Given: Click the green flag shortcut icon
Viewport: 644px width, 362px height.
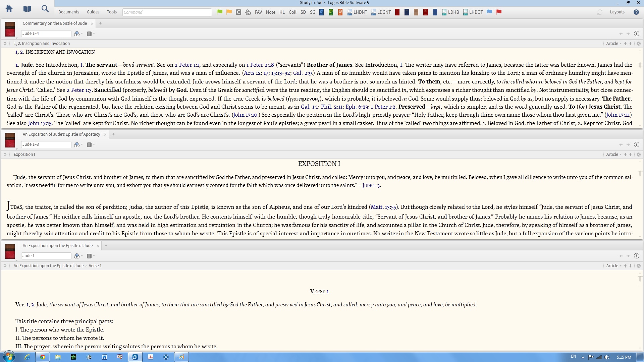Looking at the screenshot, I should [x=220, y=12].
